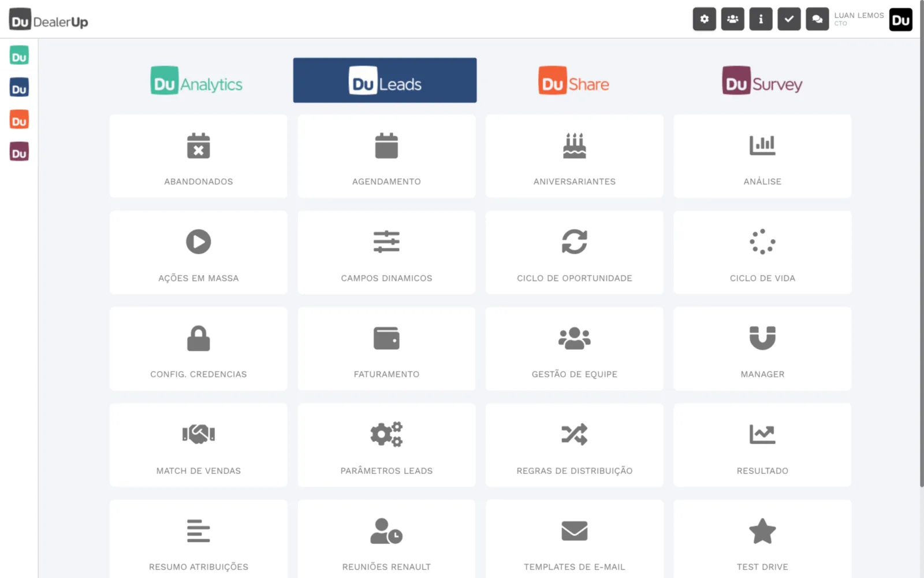This screenshot has width=924, height=578.
Task: Open the Resultado line chart icon
Action: (762, 434)
